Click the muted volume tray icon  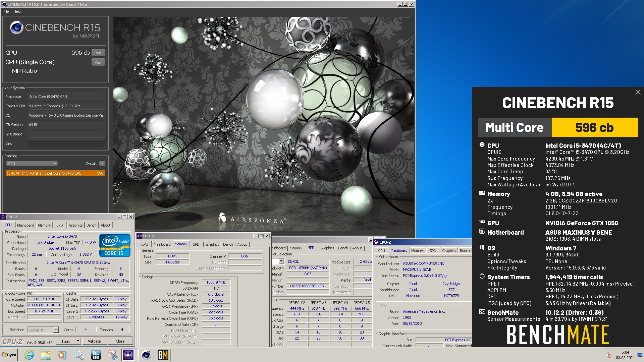(x=608, y=355)
